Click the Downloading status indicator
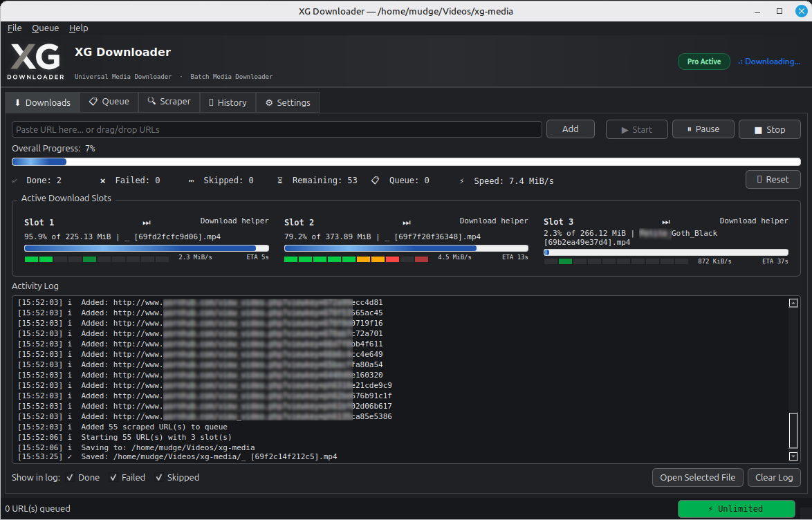Screen dimensions: 812x520 [769, 62]
